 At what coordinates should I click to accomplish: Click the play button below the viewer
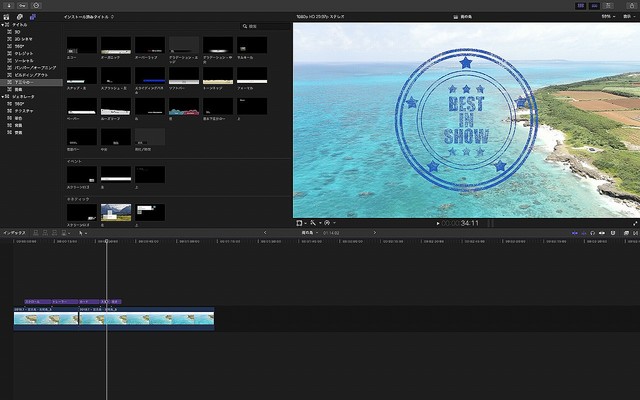tap(438, 223)
